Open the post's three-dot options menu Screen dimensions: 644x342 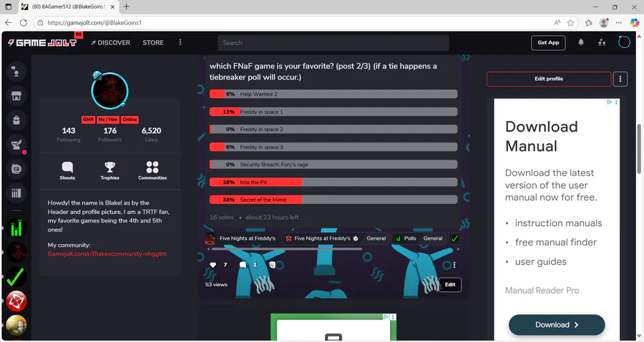454,265
